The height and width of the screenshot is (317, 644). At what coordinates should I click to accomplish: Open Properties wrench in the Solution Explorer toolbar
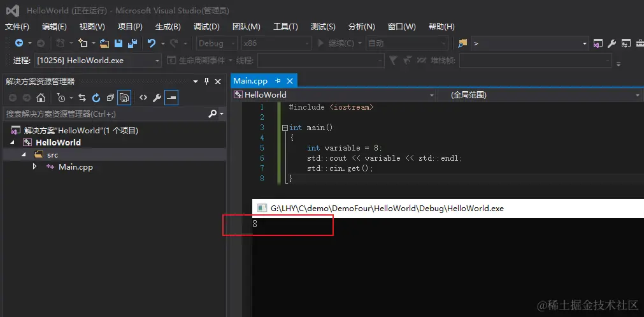click(157, 98)
